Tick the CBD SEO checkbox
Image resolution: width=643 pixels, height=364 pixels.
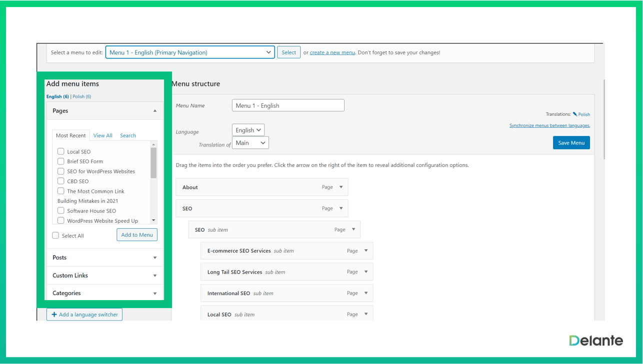click(x=61, y=181)
